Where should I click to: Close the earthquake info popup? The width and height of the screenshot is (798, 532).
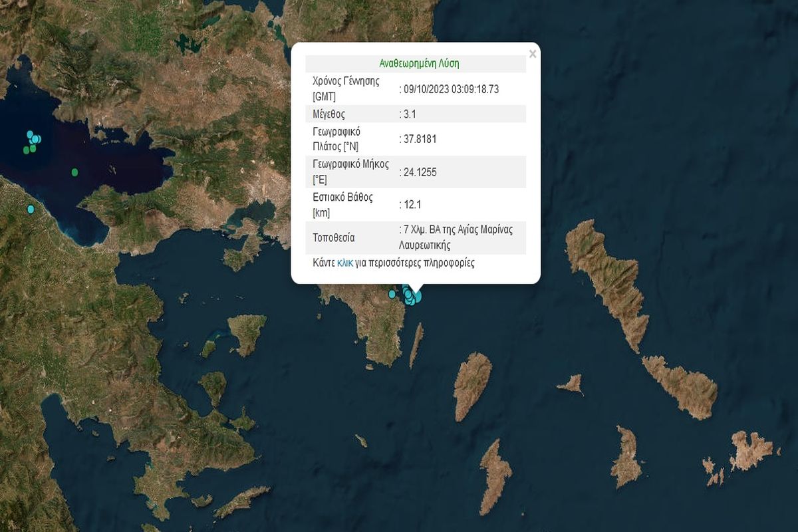pos(532,55)
